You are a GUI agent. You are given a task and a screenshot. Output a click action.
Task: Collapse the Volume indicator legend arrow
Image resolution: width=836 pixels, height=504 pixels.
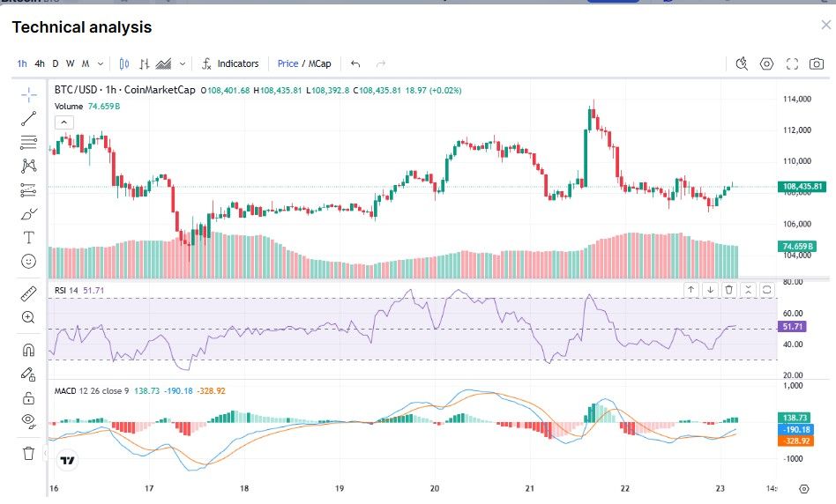[x=63, y=122]
